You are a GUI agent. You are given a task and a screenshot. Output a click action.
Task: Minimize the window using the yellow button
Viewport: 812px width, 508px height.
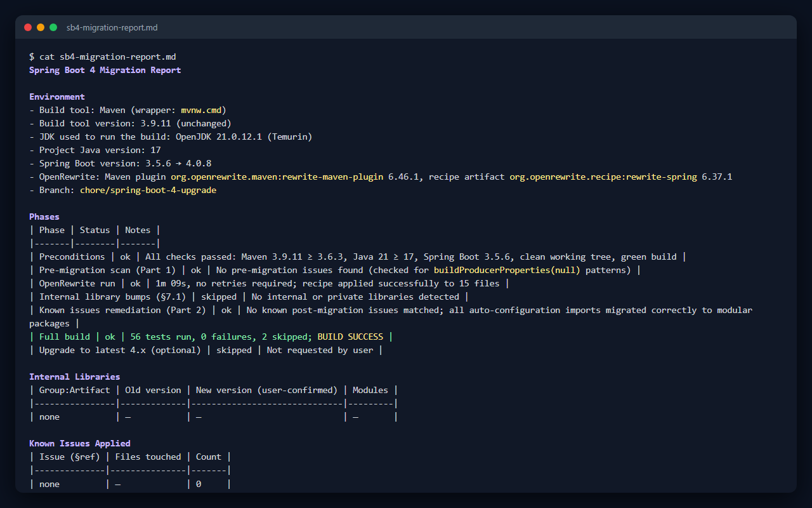[x=41, y=27]
